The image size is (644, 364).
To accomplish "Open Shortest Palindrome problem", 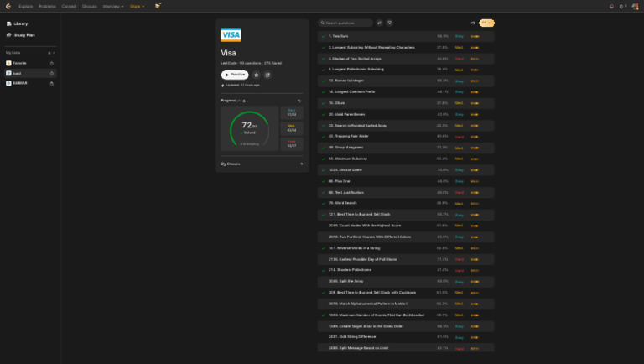I will [x=350, y=270].
